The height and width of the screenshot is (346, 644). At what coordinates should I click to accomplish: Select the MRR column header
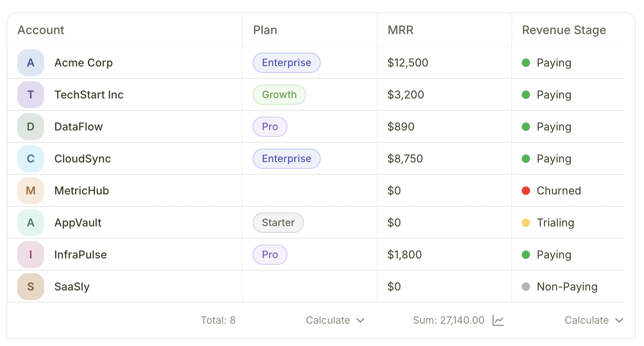point(400,30)
